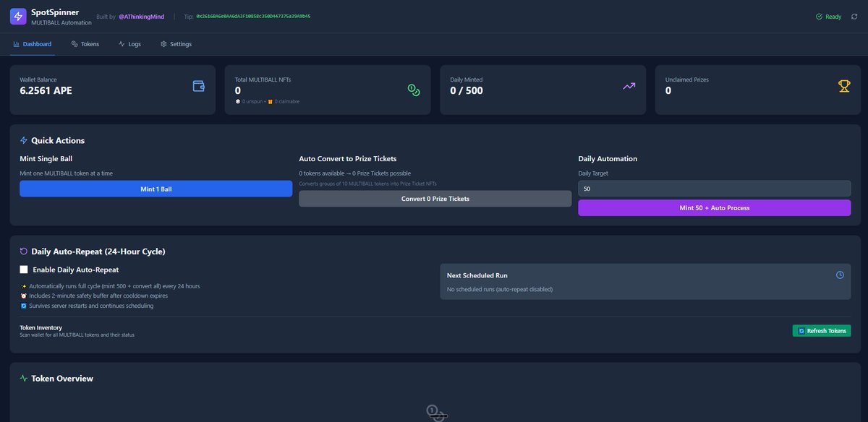This screenshot has height=422, width=868.
Task: Click the wallet icon in Wallet Balance card
Action: tap(199, 86)
